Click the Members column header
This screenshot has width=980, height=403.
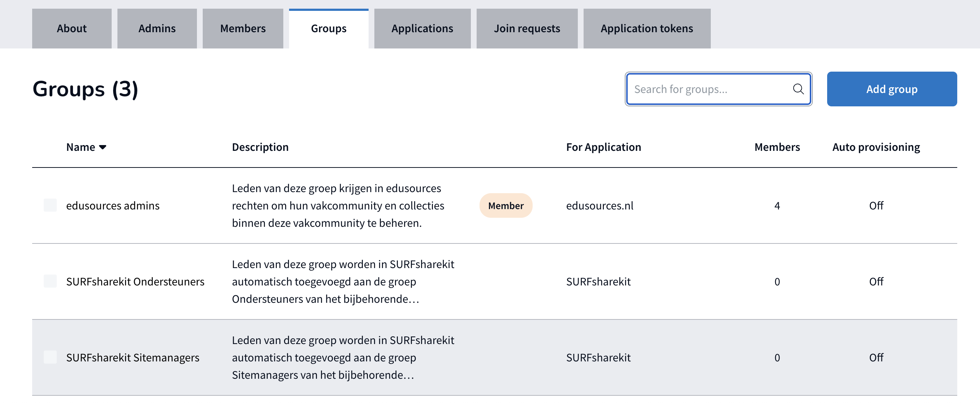click(x=777, y=147)
